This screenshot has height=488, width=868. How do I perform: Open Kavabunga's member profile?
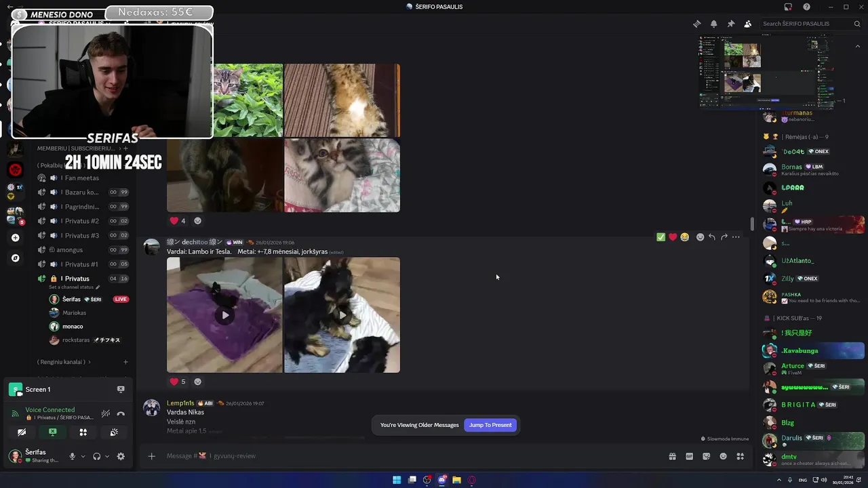coord(812,350)
